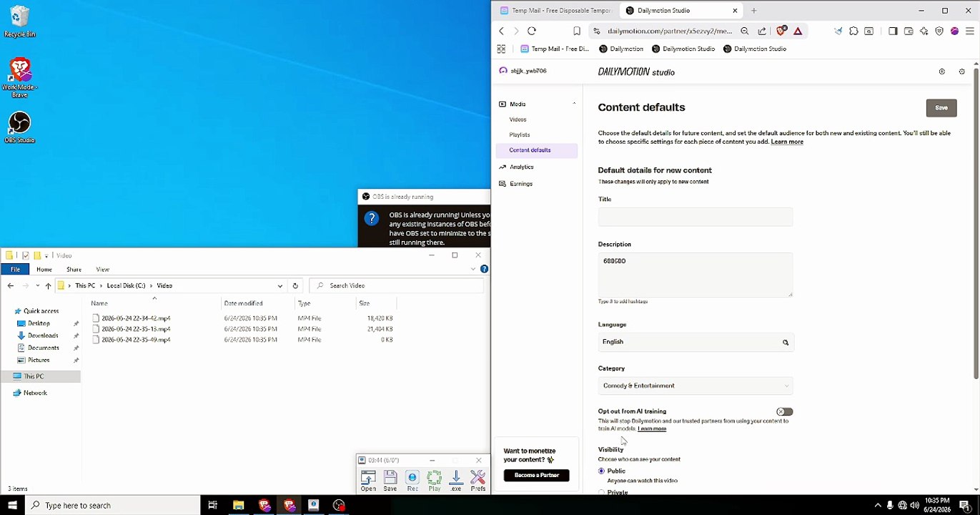Open the Home ribbon tab
Screen dimensions: 980x515
[x=44, y=270]
